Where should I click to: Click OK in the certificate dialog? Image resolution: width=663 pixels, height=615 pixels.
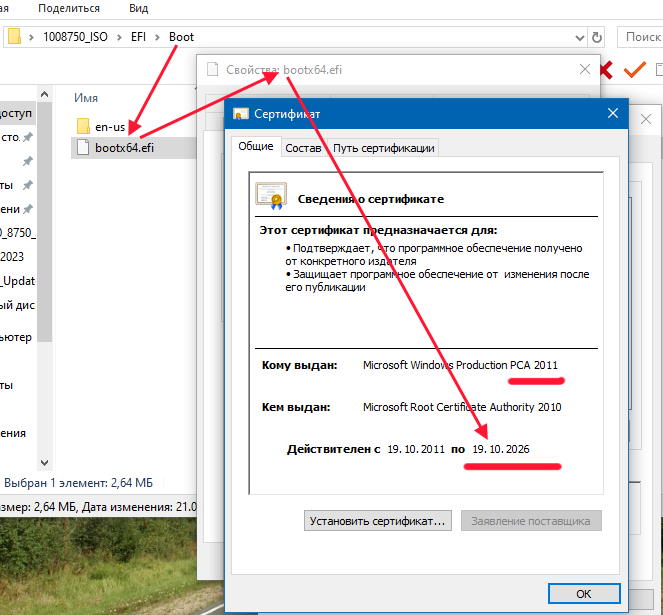pos(584,594)
